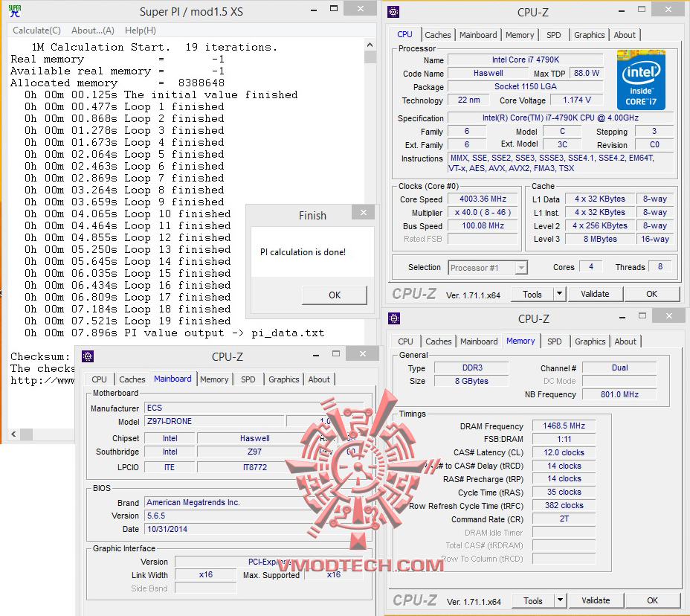Screen dimensions: 690x616
Task: Click the Multiplier value x 40.0 ( 8 - 46 )
Action: (483, 212)
